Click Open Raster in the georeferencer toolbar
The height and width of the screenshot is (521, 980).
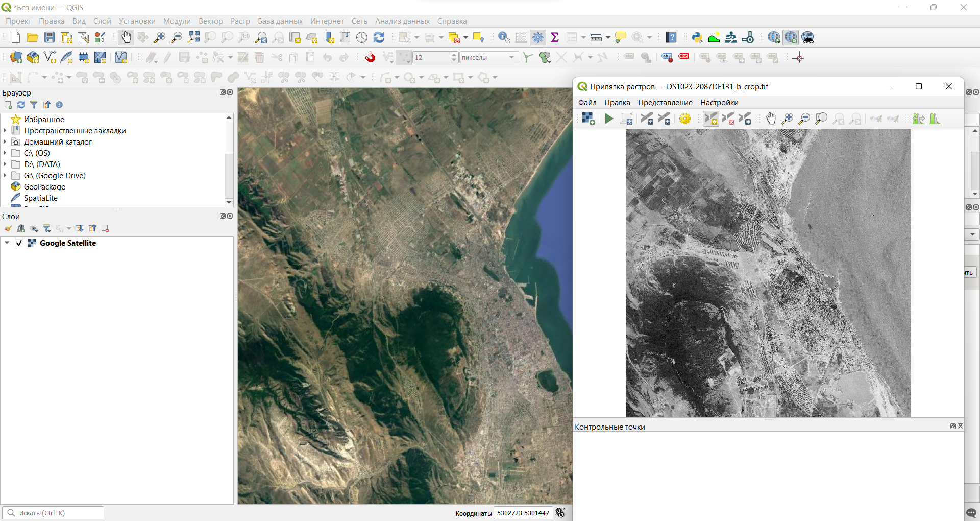(x=588, y=119)
